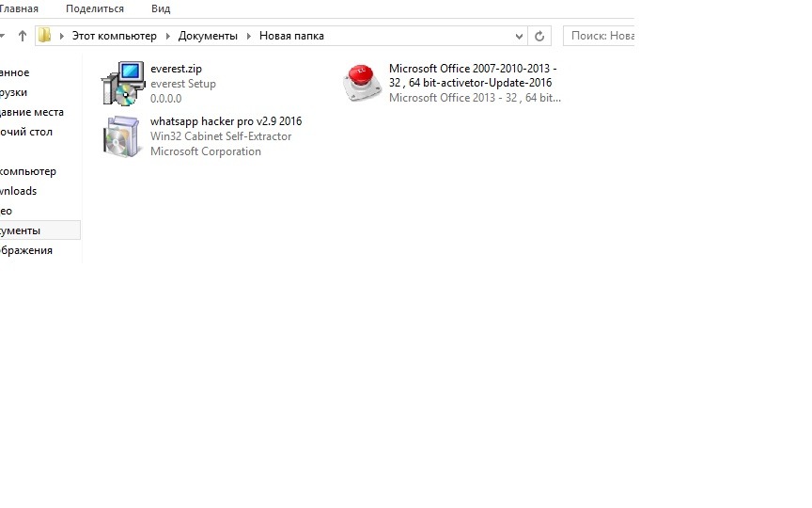Image resolution: width=812 pixels, height=508 pixels.
Task: Refresh the current folder view
Action: pyautogui.click(x=539, y=36)
